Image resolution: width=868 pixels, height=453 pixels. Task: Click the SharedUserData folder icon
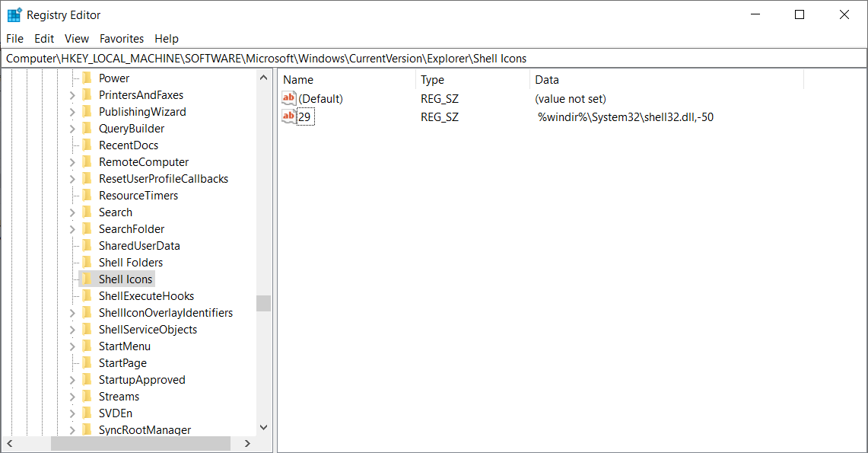87,245
